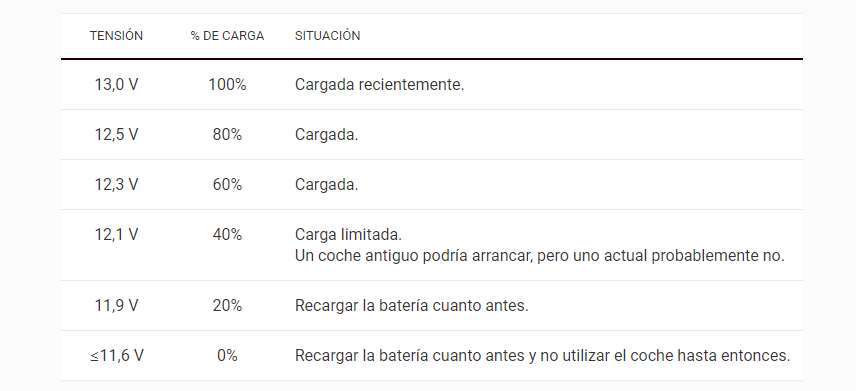
Task: Click the 60% charge value
Action: click(227, 185)
